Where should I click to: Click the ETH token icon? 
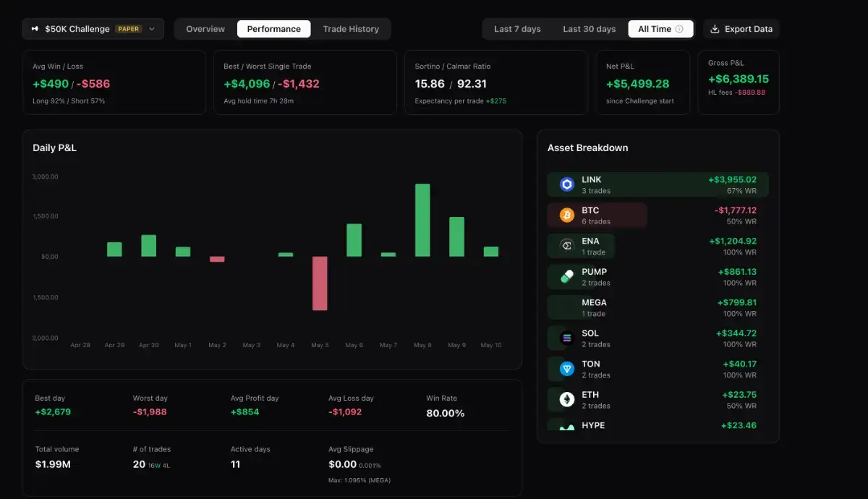[x=567, y=400]
